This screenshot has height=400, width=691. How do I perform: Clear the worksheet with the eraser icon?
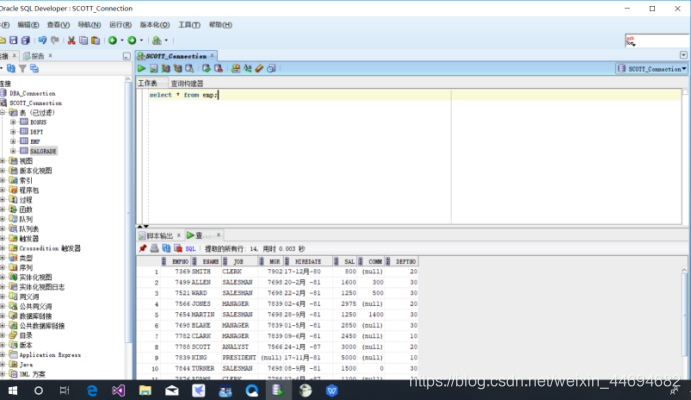260,68
